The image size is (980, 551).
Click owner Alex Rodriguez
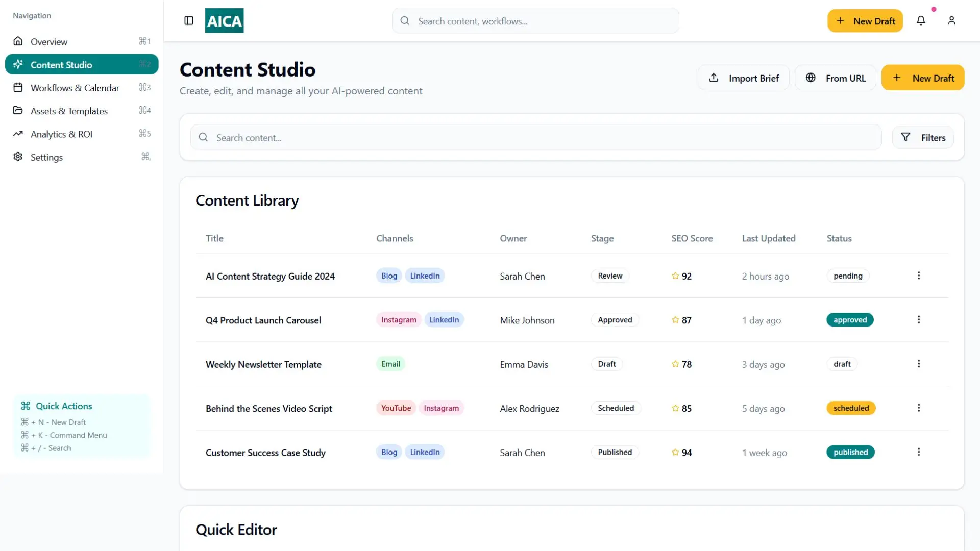pos(529,409)
